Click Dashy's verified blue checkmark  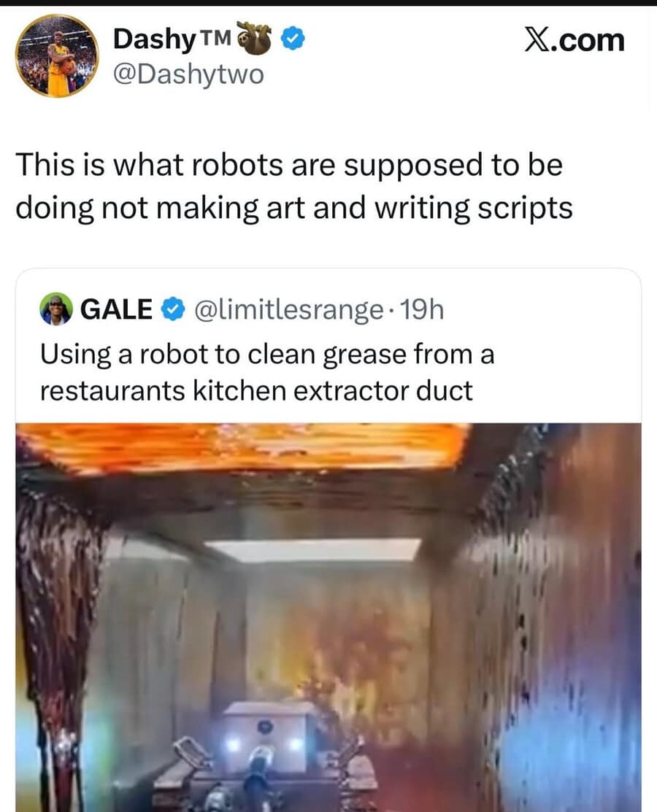[291, 40]
